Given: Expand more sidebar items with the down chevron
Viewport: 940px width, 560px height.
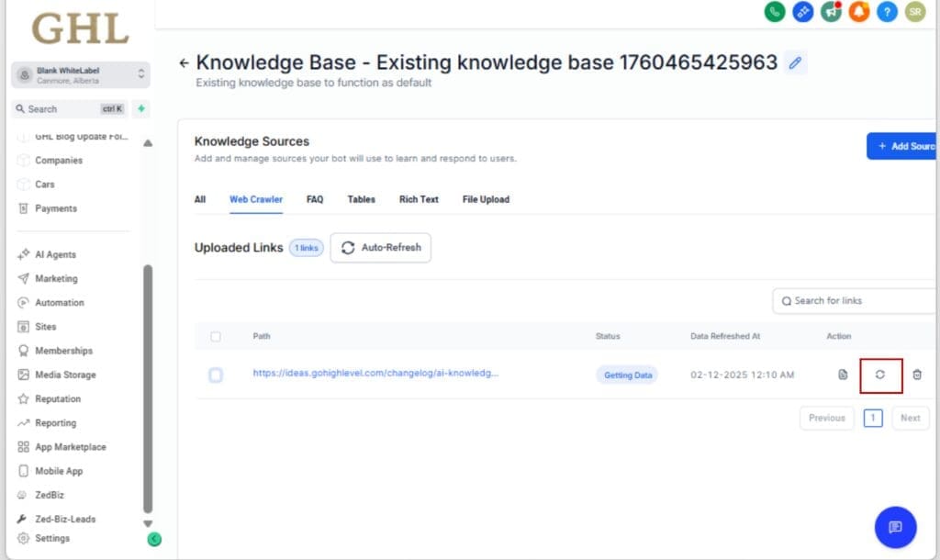Looking at the screenshot, I should (149, 522).
